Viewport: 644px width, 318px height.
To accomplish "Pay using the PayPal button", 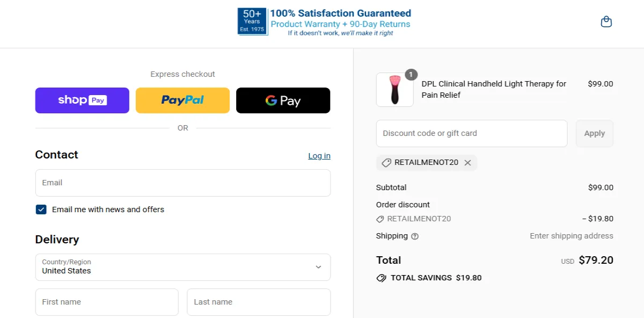I will click(x=182, y=100).
